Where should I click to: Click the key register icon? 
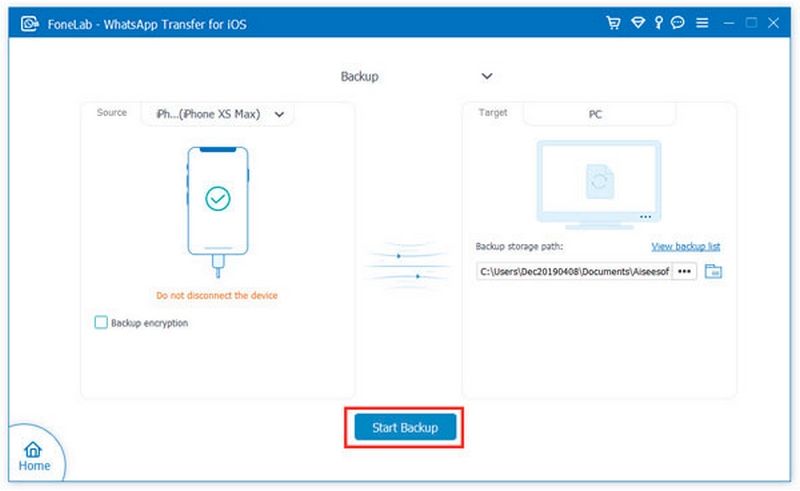coord(660,22)
